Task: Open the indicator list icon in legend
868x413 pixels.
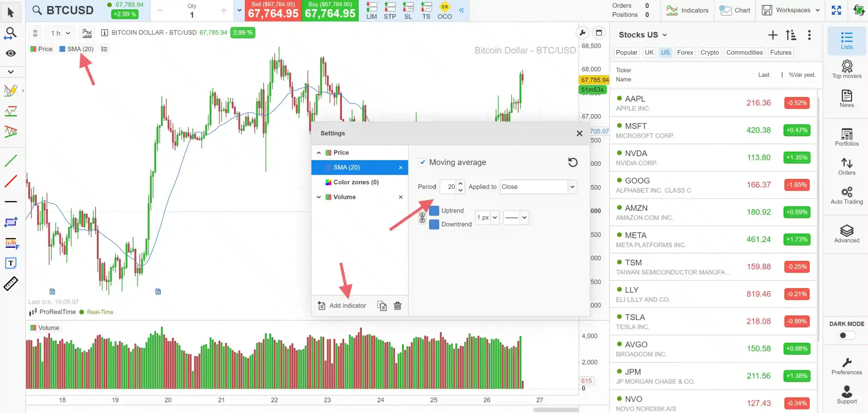Action: (x=104, y=49)
